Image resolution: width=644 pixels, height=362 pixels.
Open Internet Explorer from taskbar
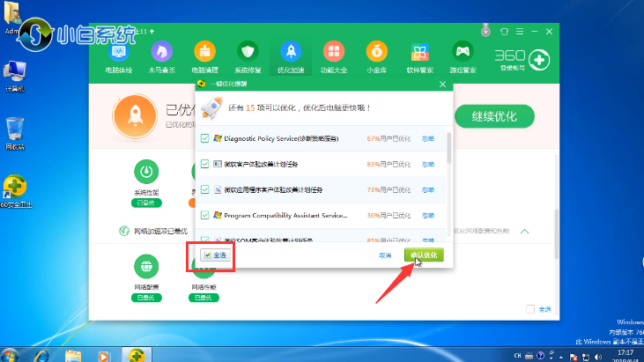(41, 356)
